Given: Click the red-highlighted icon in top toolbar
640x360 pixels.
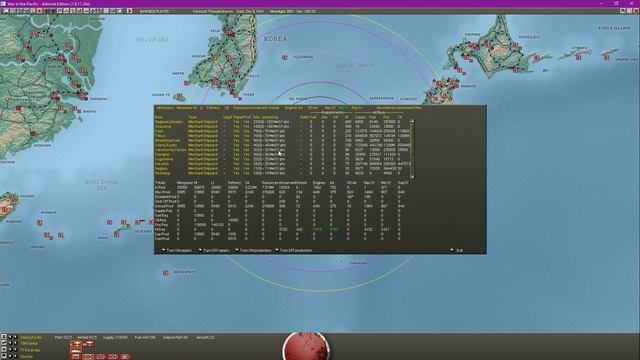Looking at the screenshot, I should point(40,11).
